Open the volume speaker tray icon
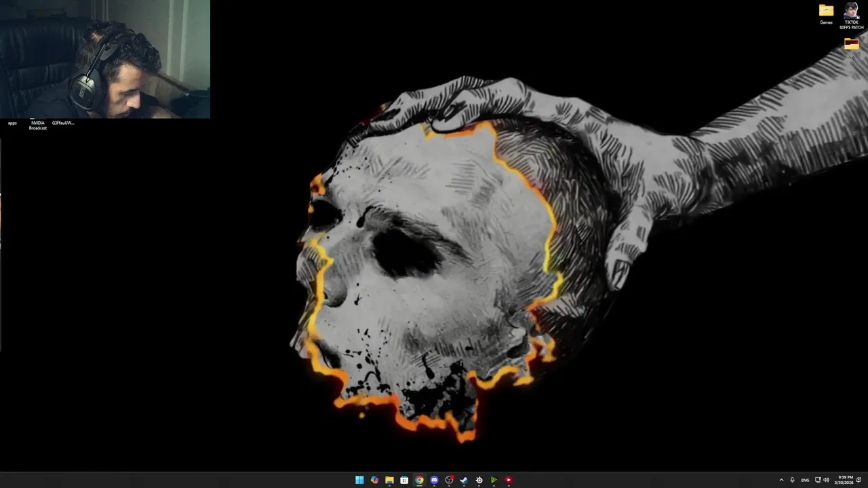 [826, 480]
